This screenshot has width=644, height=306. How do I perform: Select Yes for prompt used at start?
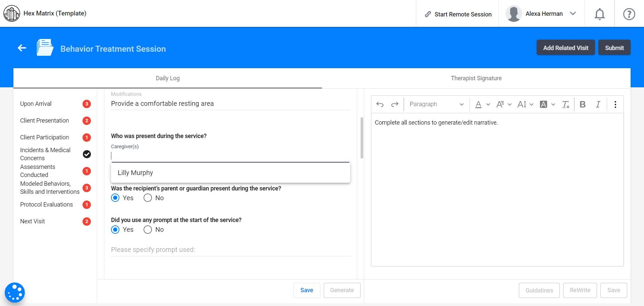[x=115, y=229]
